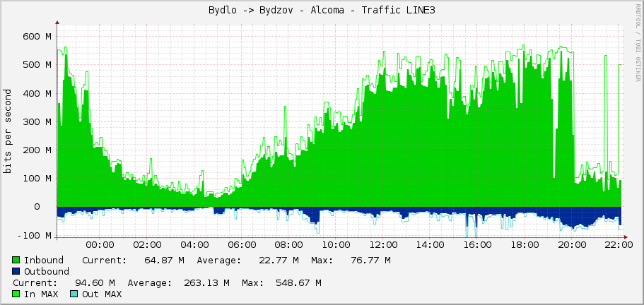
Task: Click the 12:00 time axis label
Action: [383, 245]
